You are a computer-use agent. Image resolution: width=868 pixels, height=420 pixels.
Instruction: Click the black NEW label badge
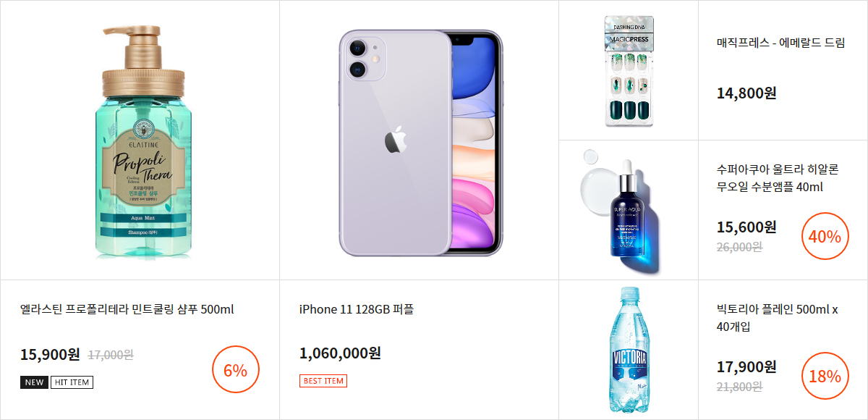click(x=34, y=382)
